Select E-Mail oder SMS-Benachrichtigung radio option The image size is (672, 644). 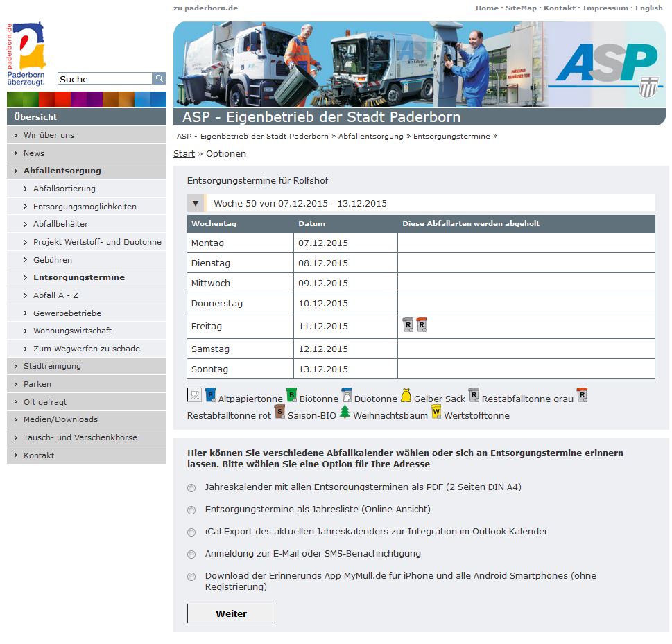coord(191,555)
